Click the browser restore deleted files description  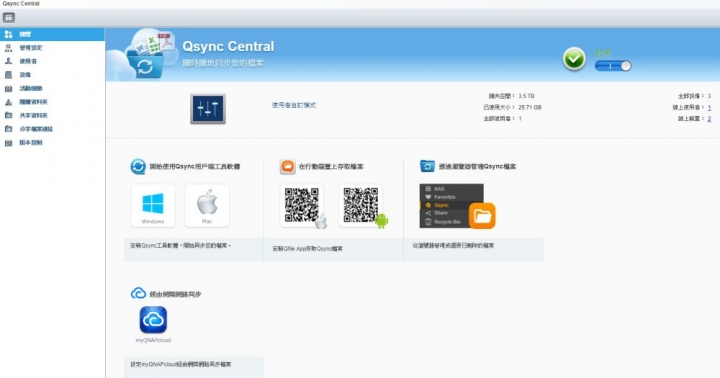453,246
